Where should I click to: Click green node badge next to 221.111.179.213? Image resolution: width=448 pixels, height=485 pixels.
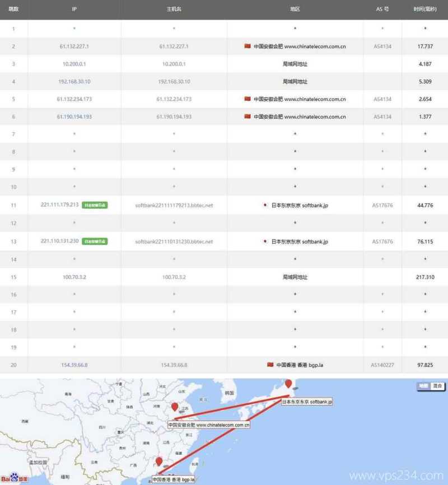[95, 206]
